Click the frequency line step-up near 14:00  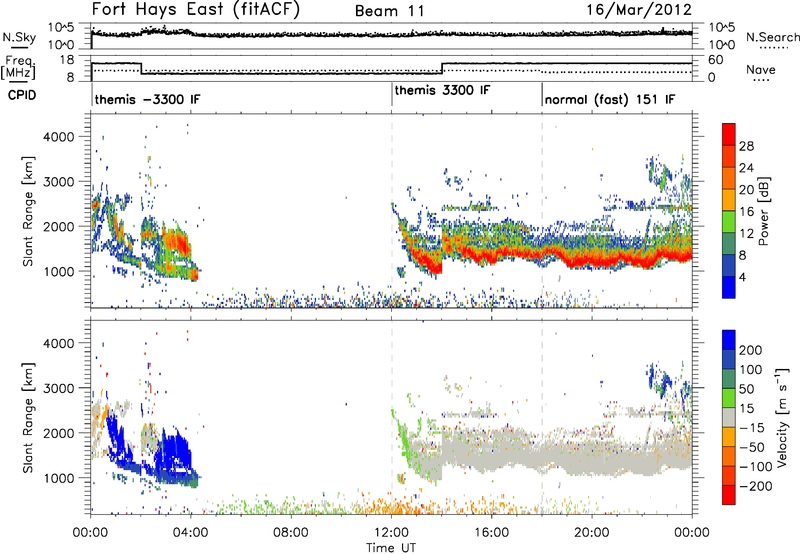click(442, 68)
